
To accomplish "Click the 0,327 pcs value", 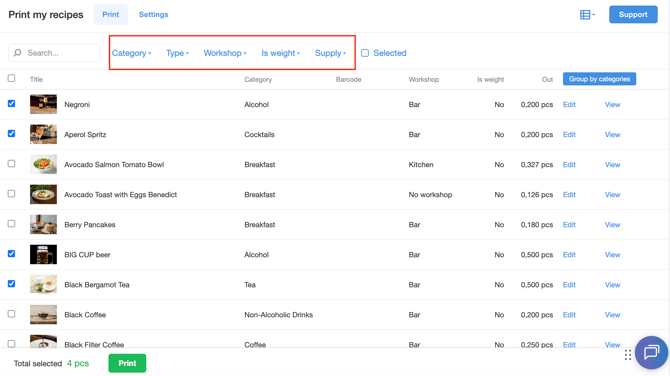I will pos(537,164).
